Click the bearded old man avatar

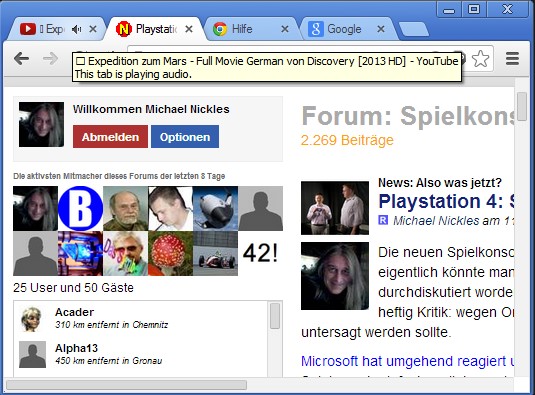(126, 208)
